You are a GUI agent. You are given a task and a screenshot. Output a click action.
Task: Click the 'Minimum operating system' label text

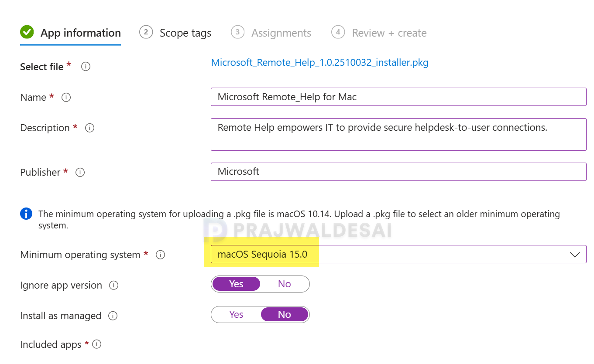tap(80, 255)
